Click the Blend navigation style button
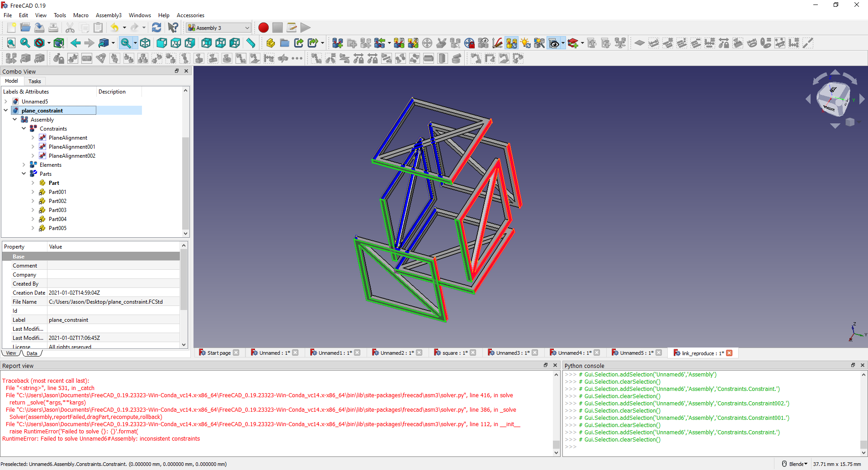Image resolution: width=868 pixels, height=470 pixels. click(x=795, y=464)
